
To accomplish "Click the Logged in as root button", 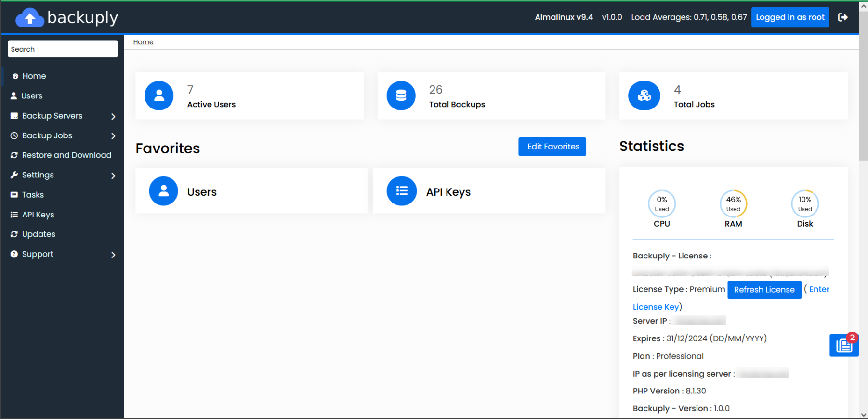I will 790,17.
